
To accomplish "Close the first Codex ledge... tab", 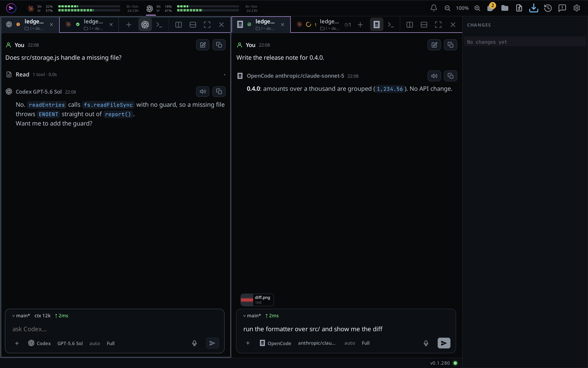I will point(51,25).
